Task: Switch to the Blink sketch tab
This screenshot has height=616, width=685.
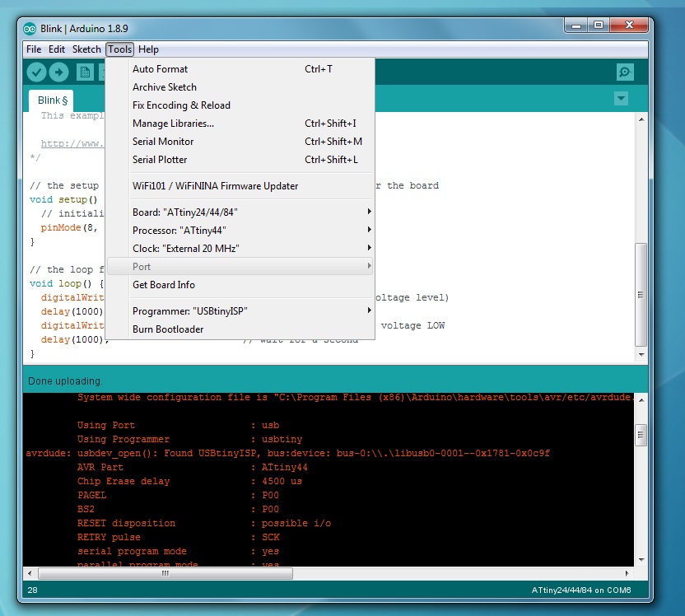Action: tap(52, 100)
